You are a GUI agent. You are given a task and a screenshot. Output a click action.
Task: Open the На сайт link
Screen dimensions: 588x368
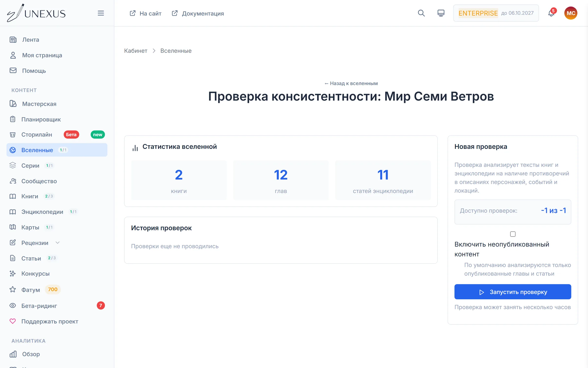146,13
